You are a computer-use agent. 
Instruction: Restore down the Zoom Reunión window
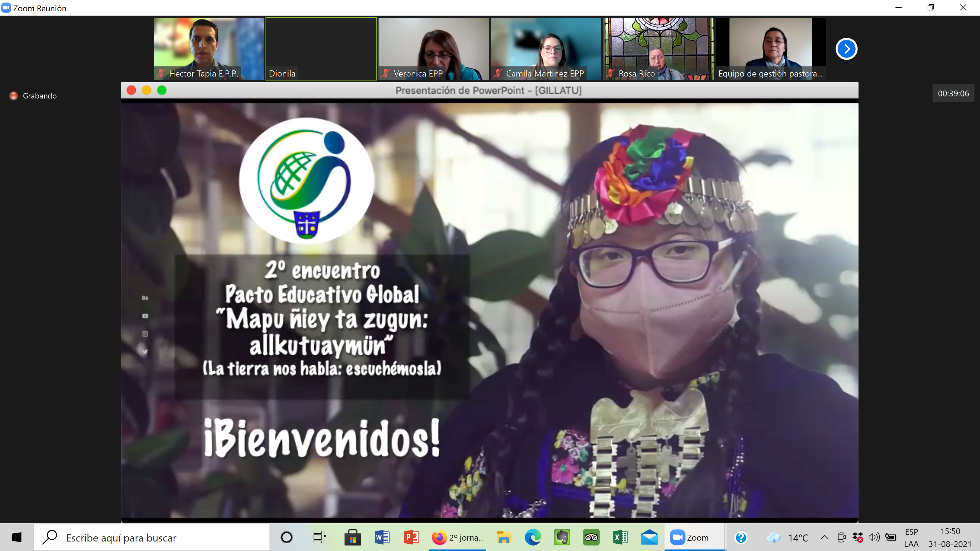pyautogui.click(x=931, y=8)
